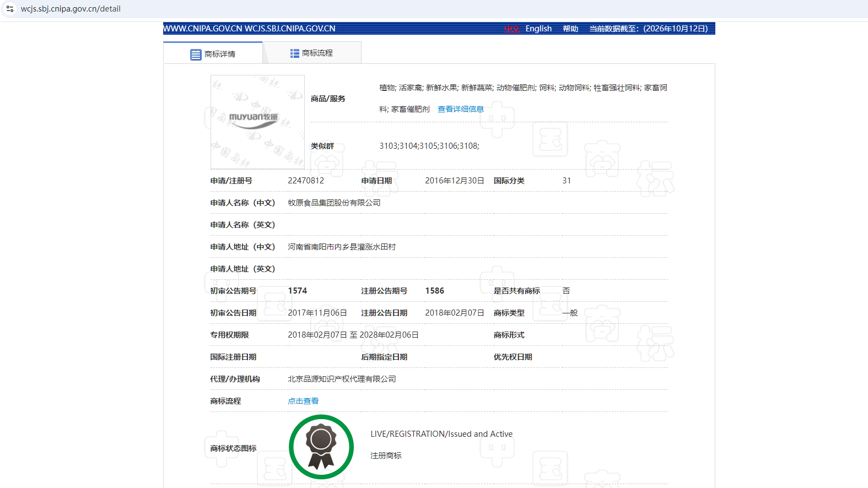Switch language to English

[x=538, y=29]
